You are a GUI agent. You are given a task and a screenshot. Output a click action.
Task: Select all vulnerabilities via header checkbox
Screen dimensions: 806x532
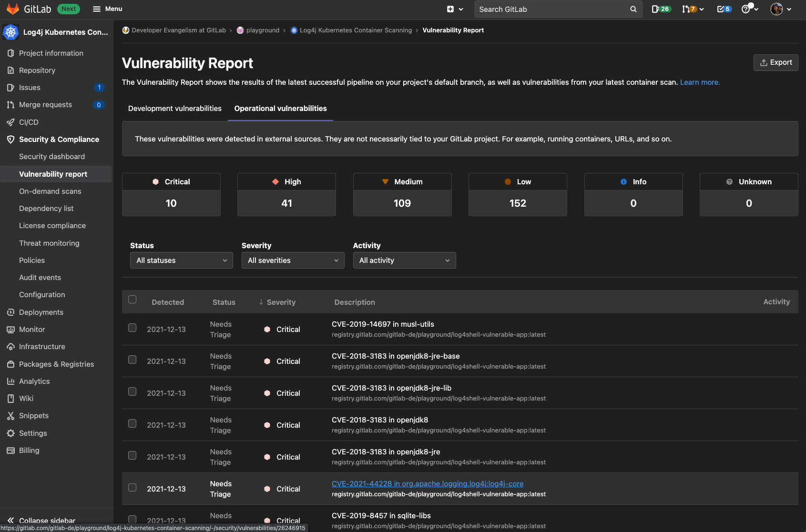(x=132, y=299)
